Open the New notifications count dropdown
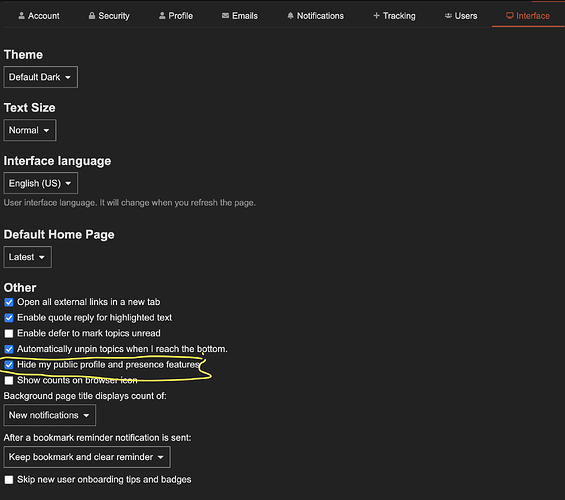The width and height of the screenshot is (565, 500). [50, 415]
